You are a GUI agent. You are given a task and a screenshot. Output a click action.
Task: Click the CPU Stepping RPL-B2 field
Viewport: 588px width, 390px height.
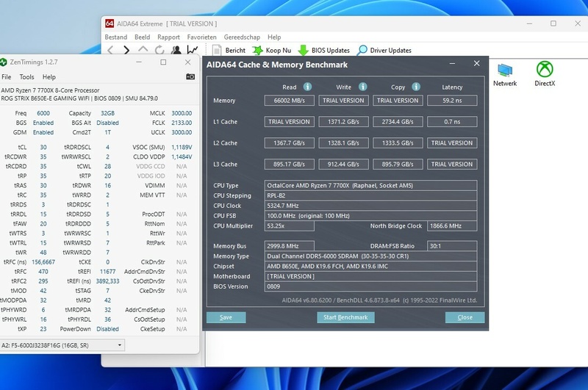pos(370,195)
